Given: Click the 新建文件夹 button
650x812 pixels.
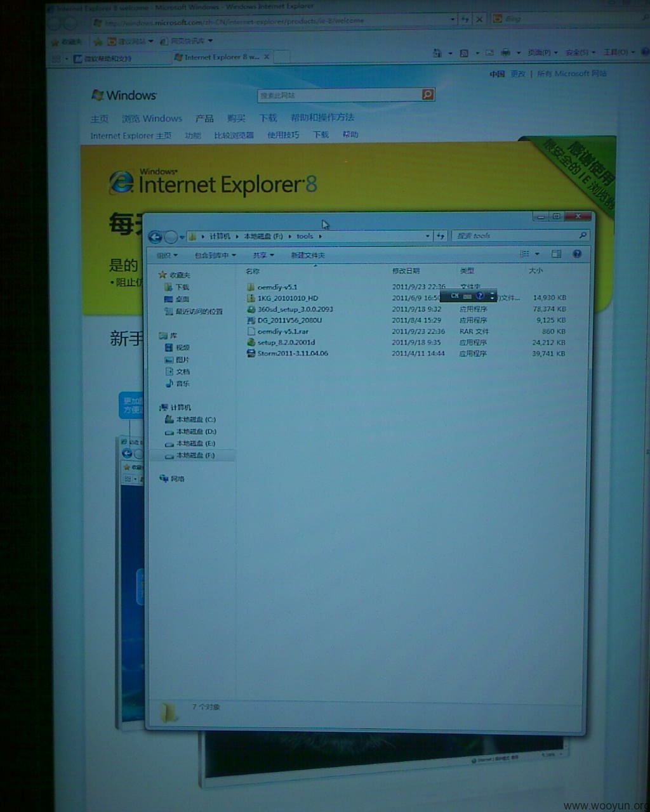Looking at the screenshot, I should (x=308, y=255).
